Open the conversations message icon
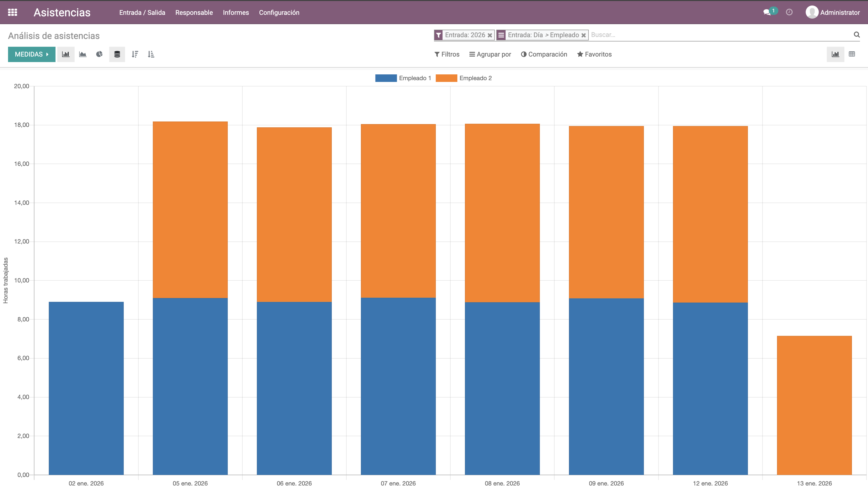This screenshot has width=868, height=488. 767,13
